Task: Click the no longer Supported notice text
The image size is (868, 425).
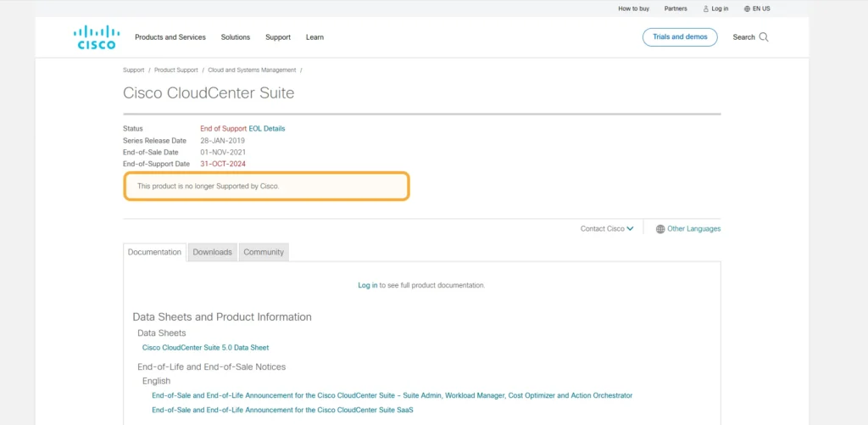Action: (x=209, y=186)
